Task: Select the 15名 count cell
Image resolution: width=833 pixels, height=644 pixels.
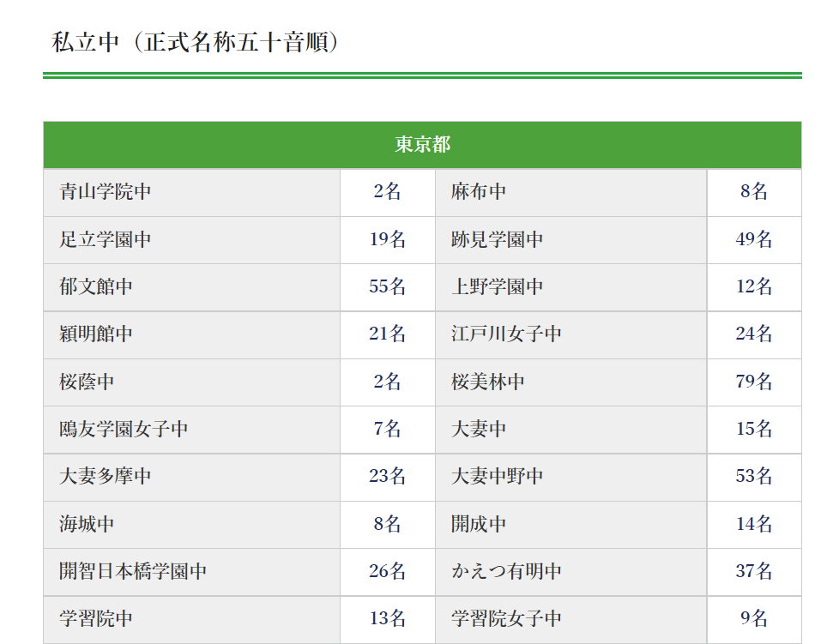Action: (754, 430)
